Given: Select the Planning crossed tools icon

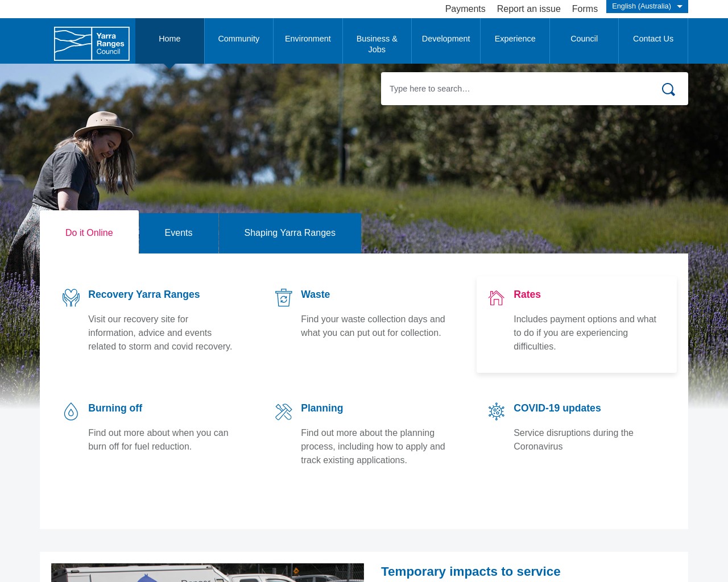Looking at the screenshot, I should 283,411.
